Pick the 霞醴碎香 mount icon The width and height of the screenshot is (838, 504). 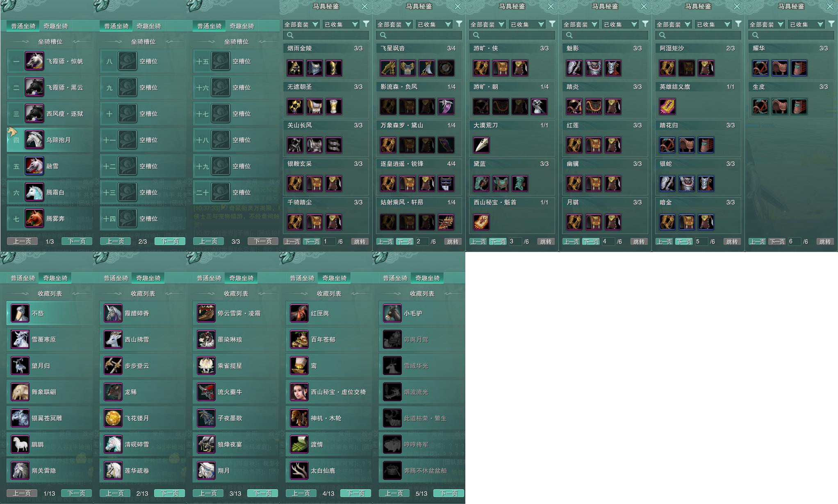click(x=113, y=313)
